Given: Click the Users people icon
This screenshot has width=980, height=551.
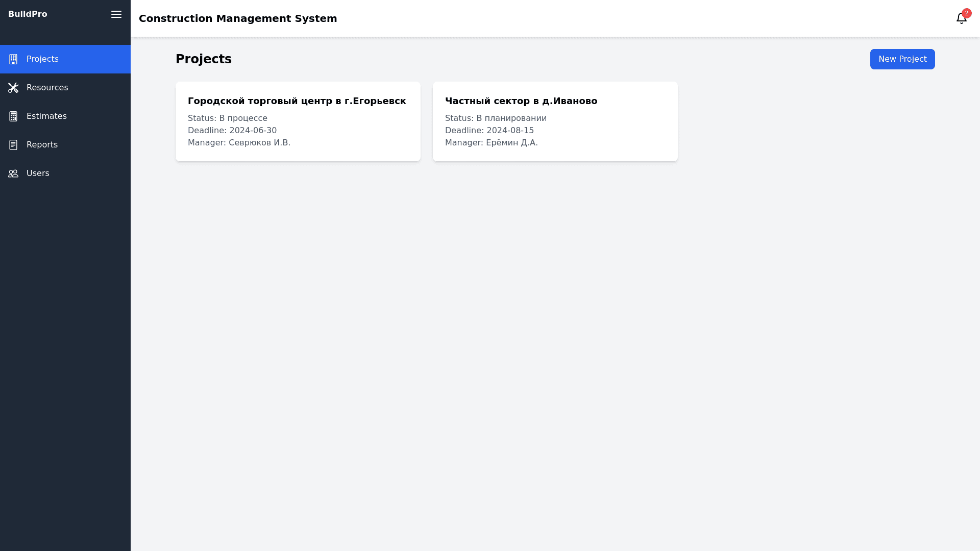Looking at the screenshot, I should (x=13, y=173).
